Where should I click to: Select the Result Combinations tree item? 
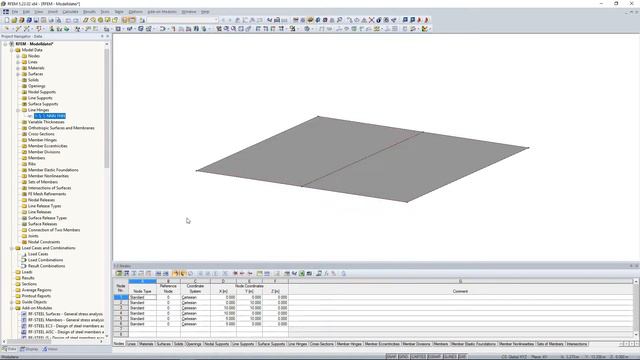46,266
